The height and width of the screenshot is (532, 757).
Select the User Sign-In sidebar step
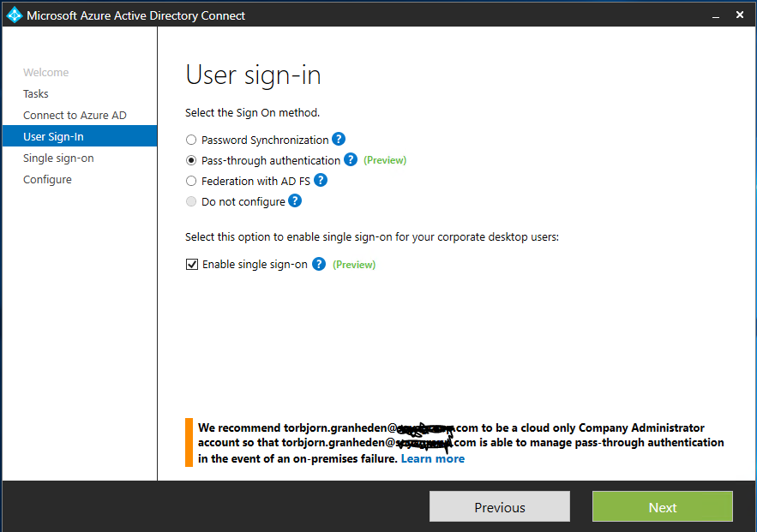[80, 136]
